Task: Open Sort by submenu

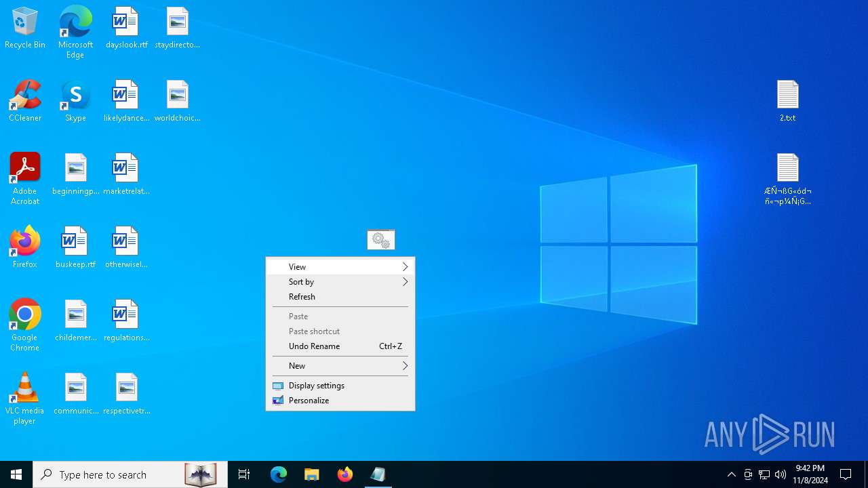Action: 340,282
